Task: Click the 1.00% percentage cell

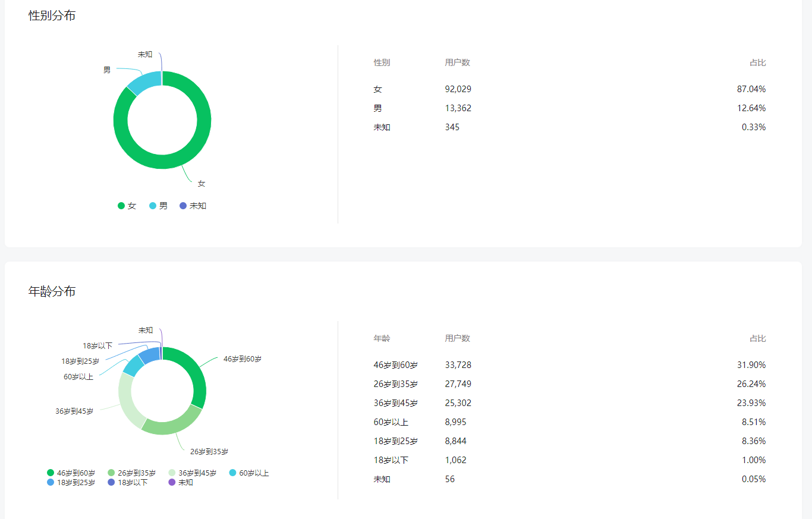Action: (754, 460)
